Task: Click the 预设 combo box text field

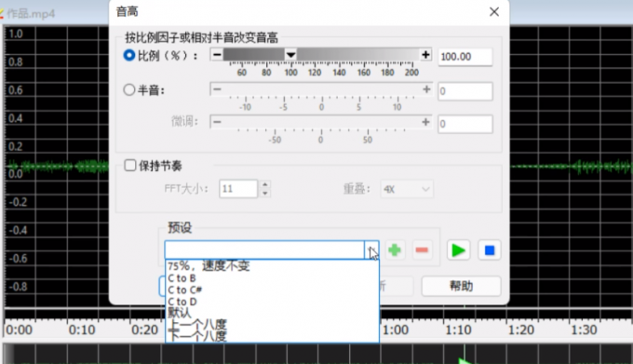Action: click(264, 249)
